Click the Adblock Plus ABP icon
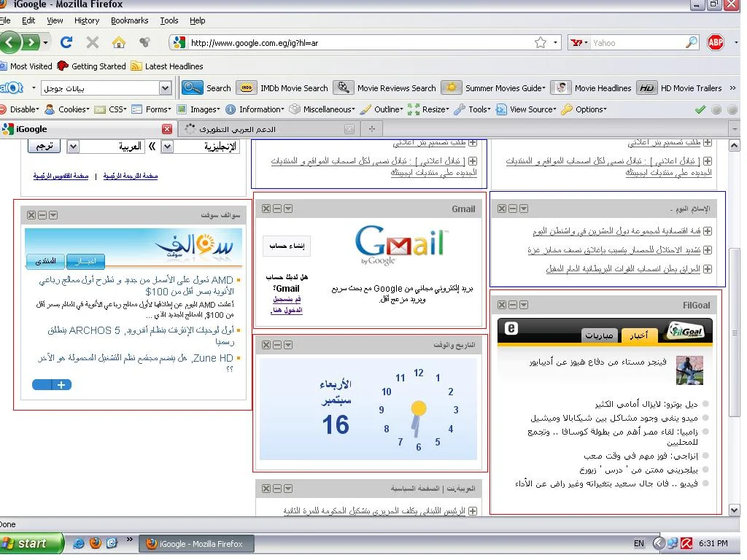The image size is (747, 560). tap(716, 42)
